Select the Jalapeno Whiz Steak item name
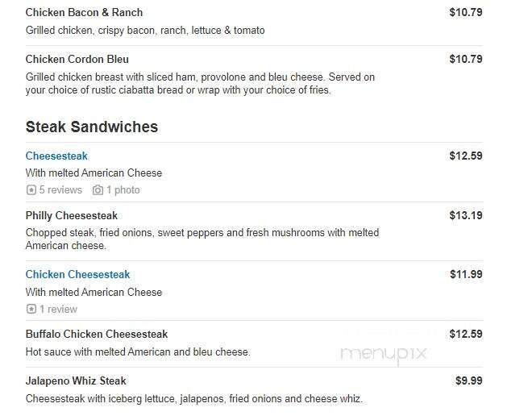The width and height of the screenshot is (528, 420). (x=76, y=380)
